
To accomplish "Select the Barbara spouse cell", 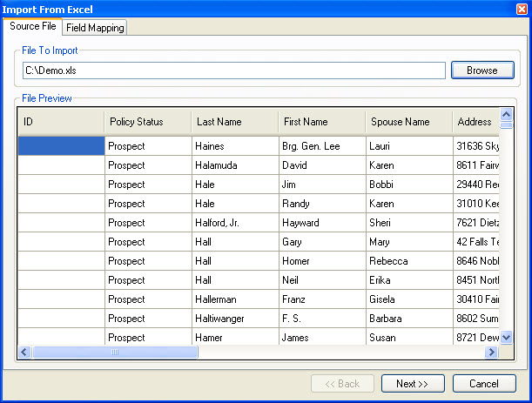I will [x=409, y=319].
